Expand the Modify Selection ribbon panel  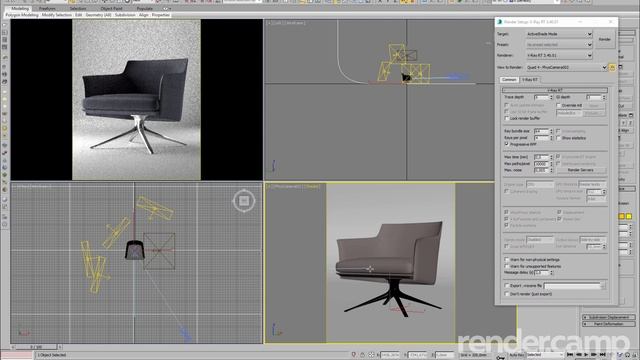[57, 15]
